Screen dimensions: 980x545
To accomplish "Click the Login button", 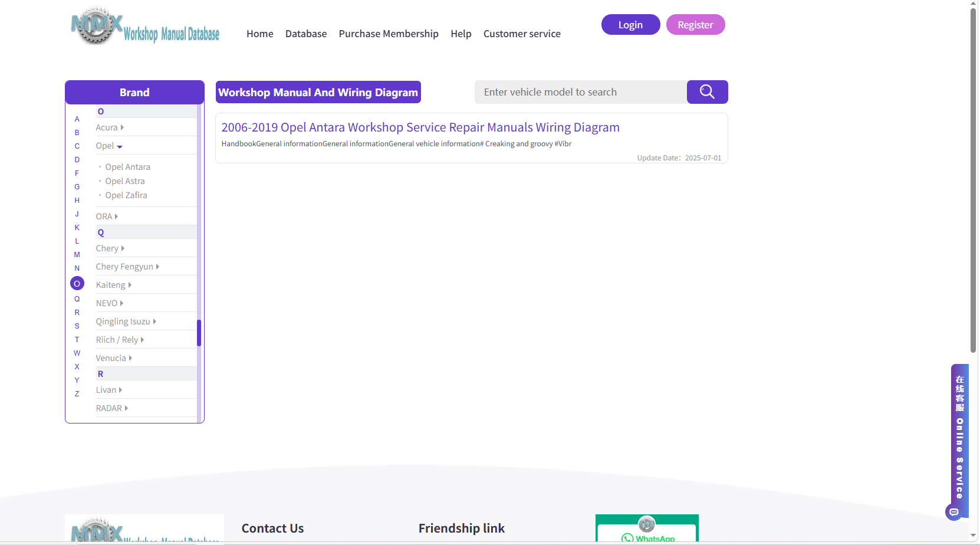I will pos(630,25).
